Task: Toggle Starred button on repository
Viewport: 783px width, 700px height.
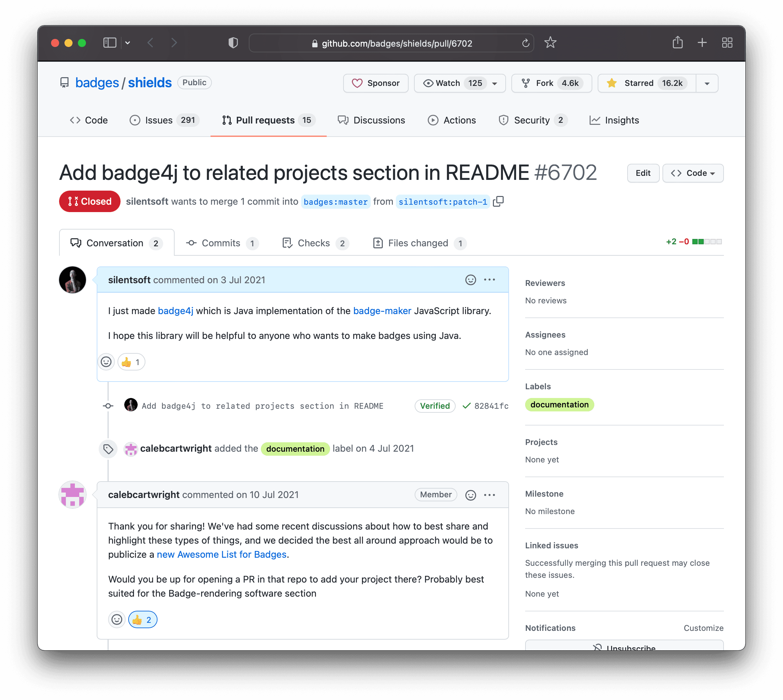Action: 647,83
